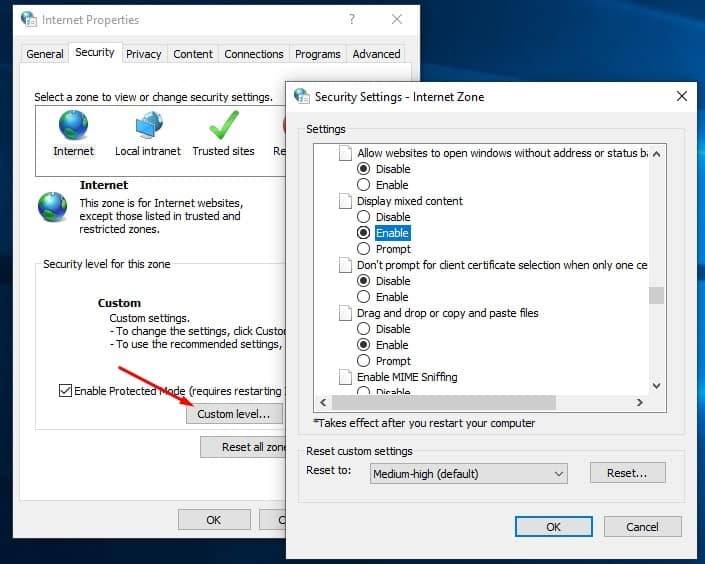This screenshot has width=705, height=564.
Task: Confirm Security Settings with OK
Action: point(553,527)
